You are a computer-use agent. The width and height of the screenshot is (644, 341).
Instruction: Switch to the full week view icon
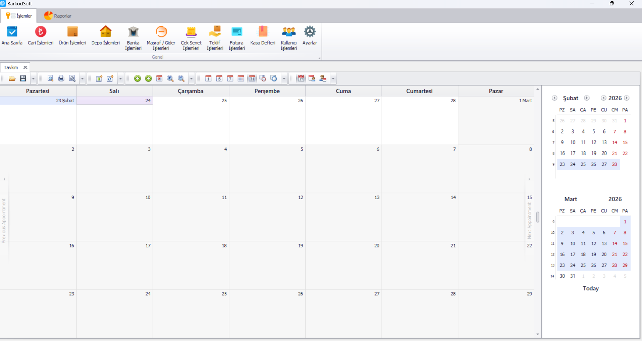coord(230,78)
